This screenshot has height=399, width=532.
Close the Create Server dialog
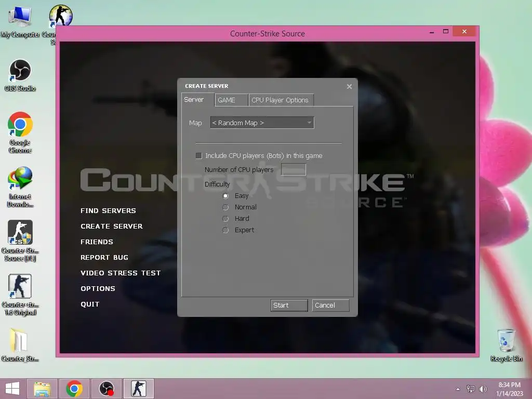tap(349, 87)
